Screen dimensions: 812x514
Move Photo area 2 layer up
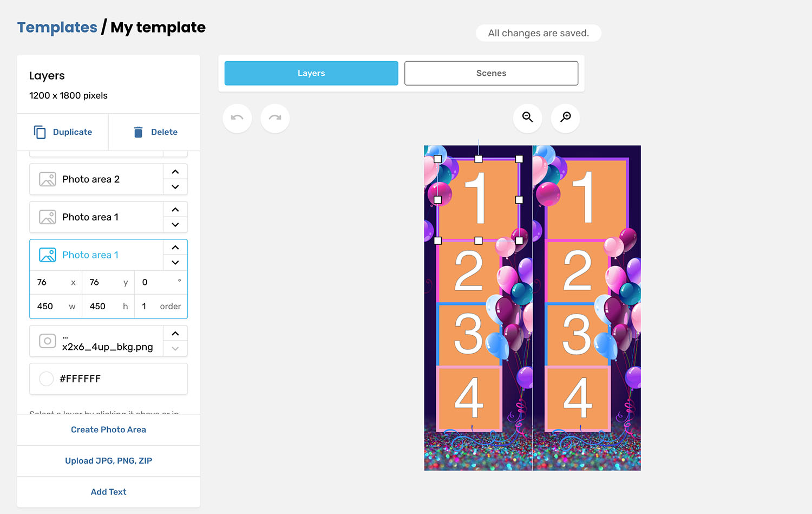point(175,172)
